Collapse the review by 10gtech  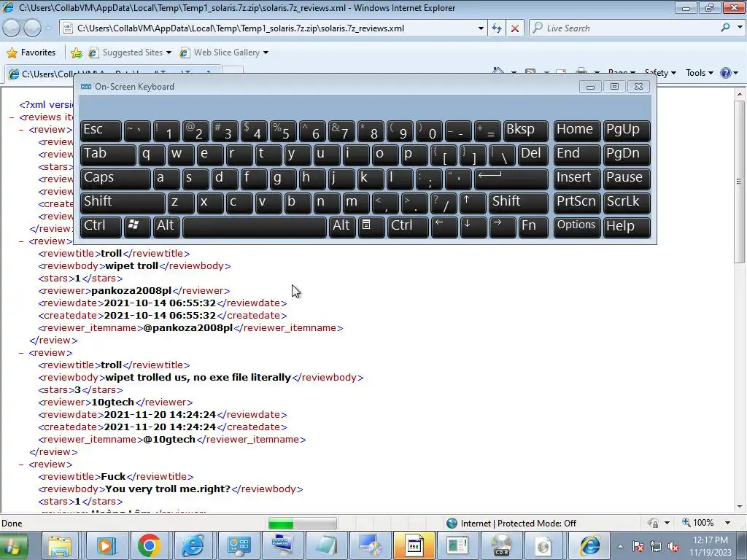pos(21,353)
